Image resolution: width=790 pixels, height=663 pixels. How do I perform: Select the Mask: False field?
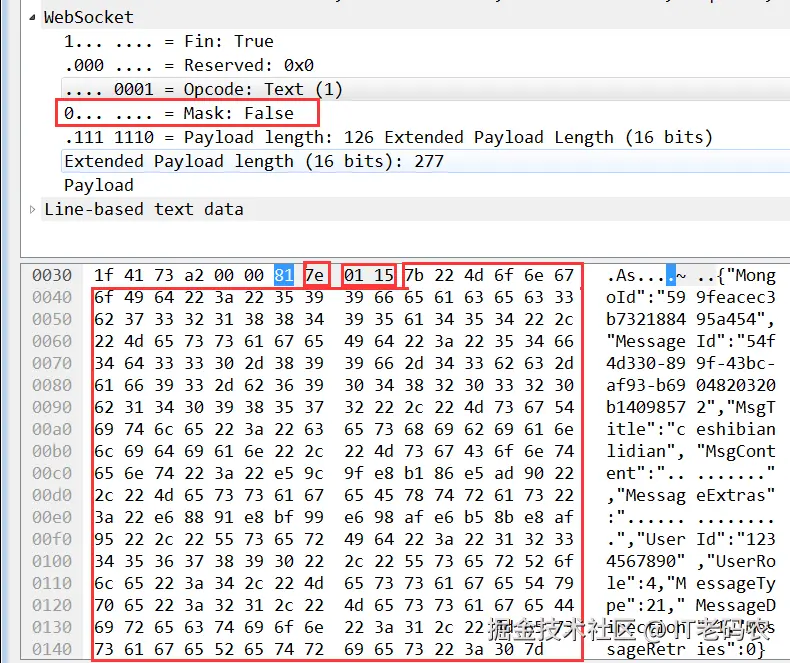(179, 113)
